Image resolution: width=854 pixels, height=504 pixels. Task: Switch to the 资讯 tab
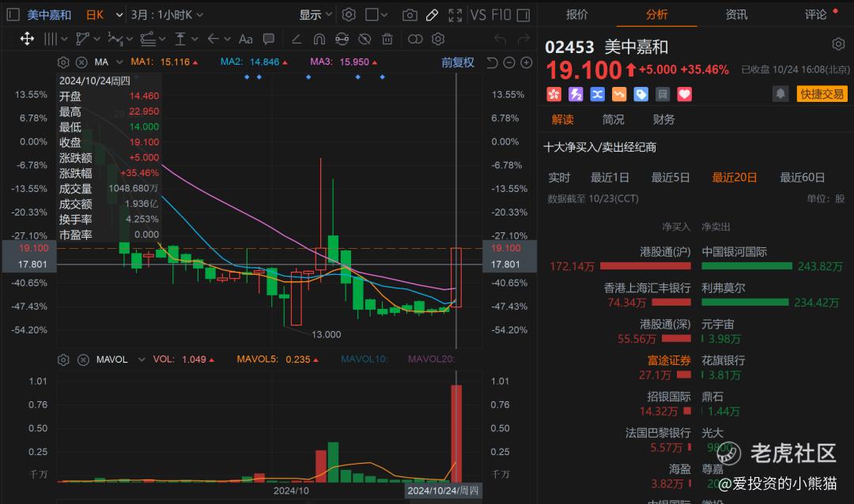736,15
